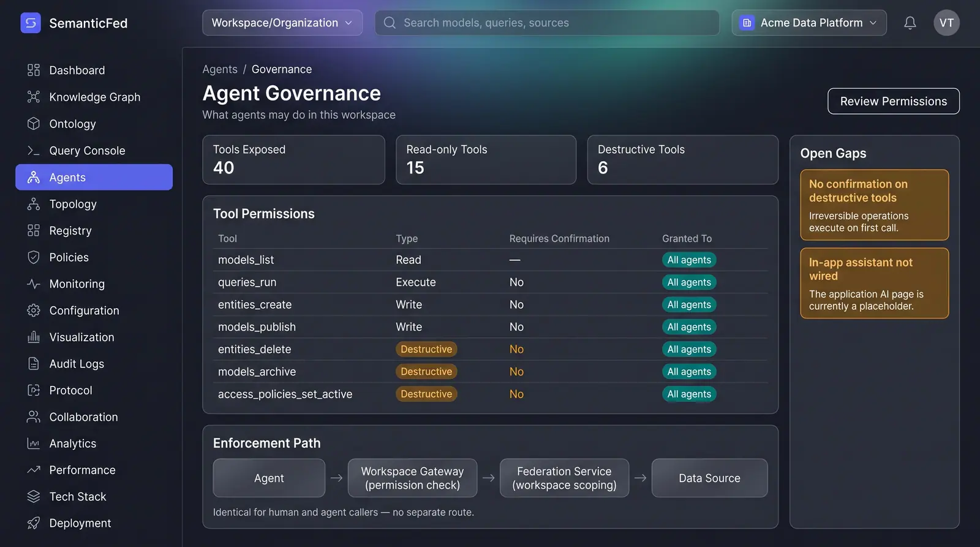Navigate to Query Console

point(94,150)
